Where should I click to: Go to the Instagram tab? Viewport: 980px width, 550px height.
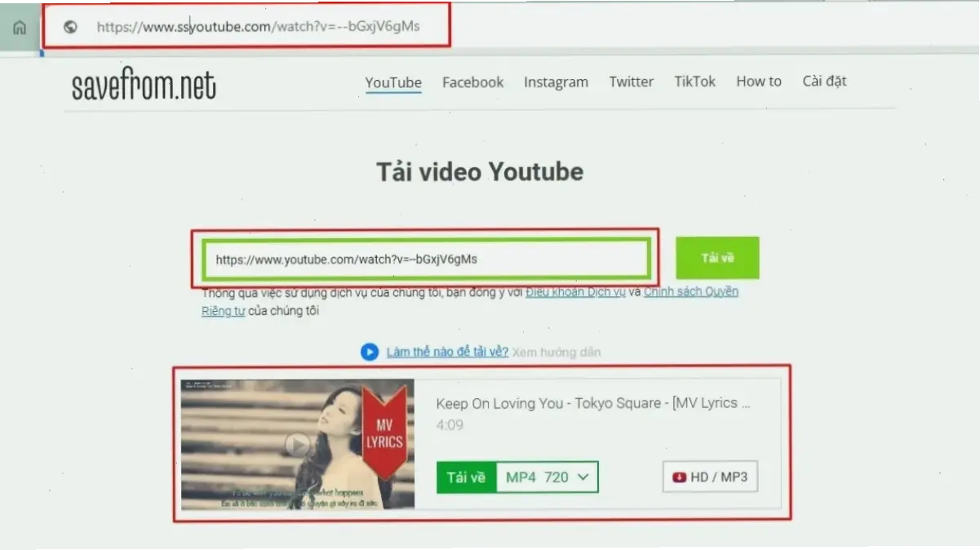click(556, 82)
